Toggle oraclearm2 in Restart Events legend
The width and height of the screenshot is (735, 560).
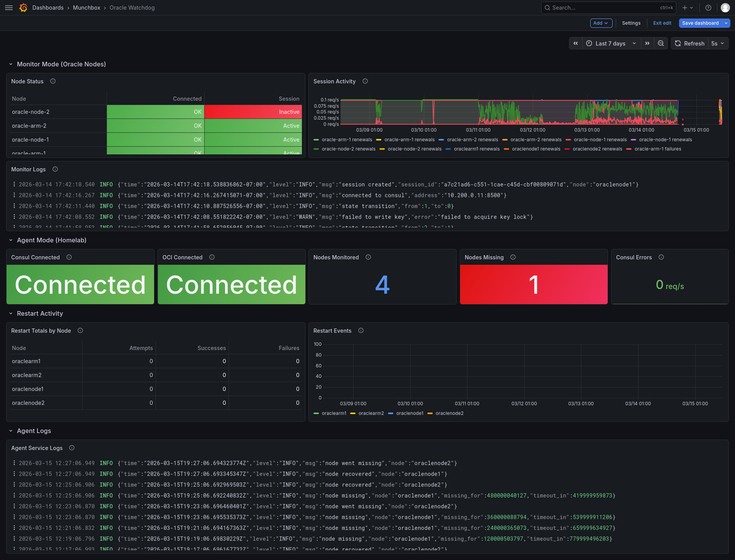[371, 413]
